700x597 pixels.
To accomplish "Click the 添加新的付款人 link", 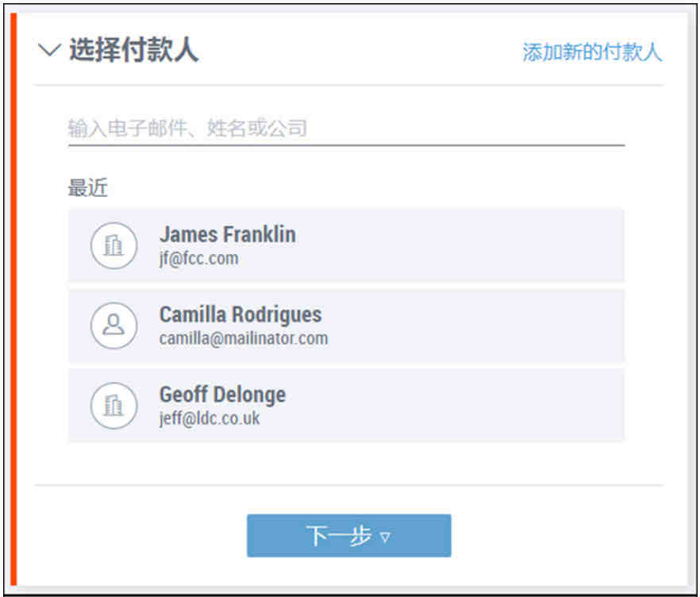I will tap(592, 52).
